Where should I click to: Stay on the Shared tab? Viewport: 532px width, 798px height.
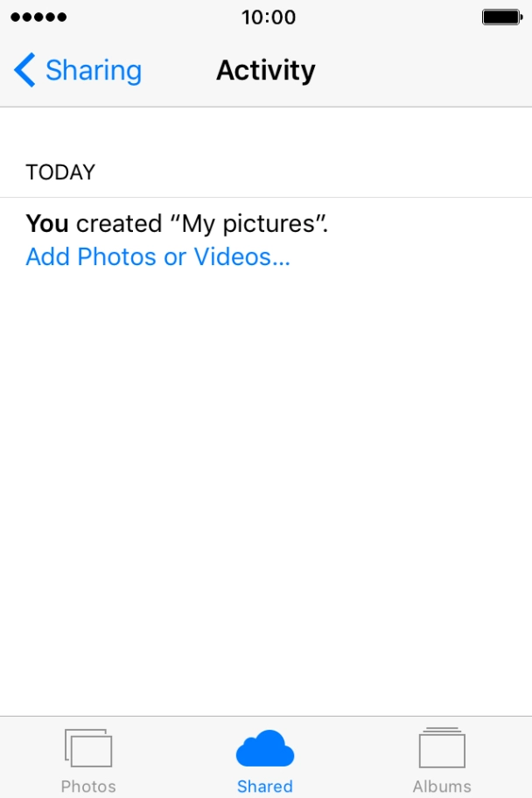click(x=265, y=759)
